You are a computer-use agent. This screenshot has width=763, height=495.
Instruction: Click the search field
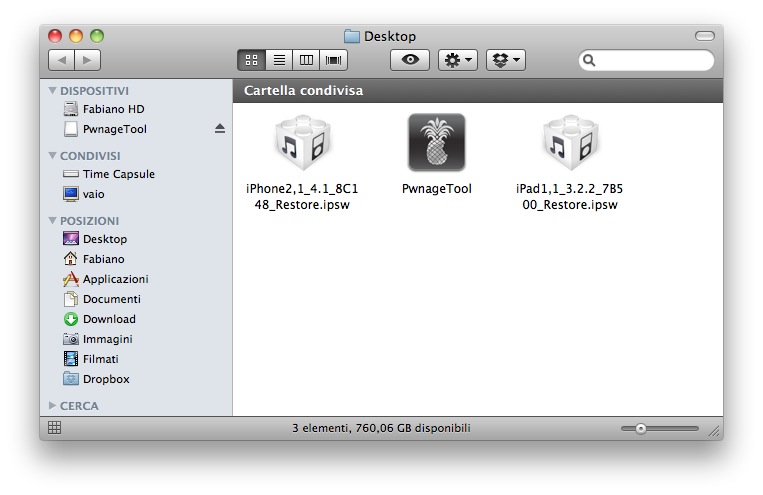(646, 60)
